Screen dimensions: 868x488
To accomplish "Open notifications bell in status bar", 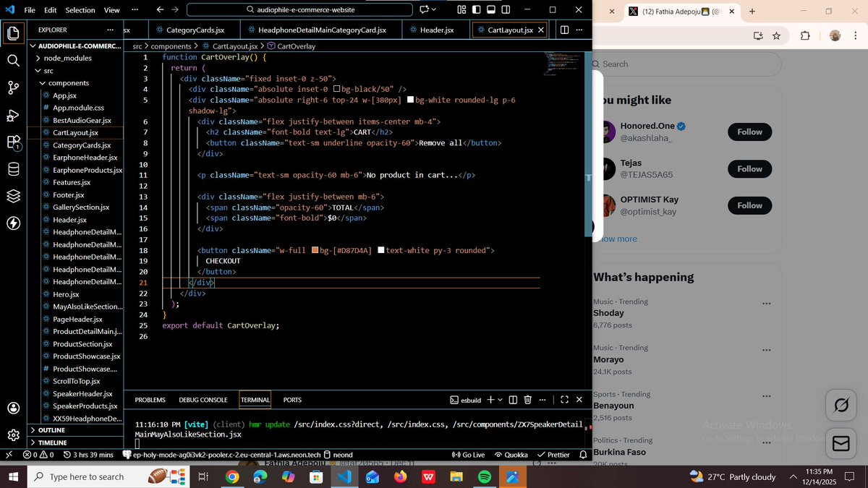I will (x=583, y=455).
